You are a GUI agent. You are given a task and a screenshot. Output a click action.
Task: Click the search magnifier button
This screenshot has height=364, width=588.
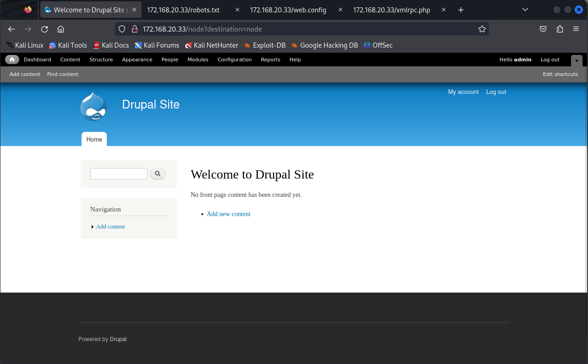(x=158, y=174)
